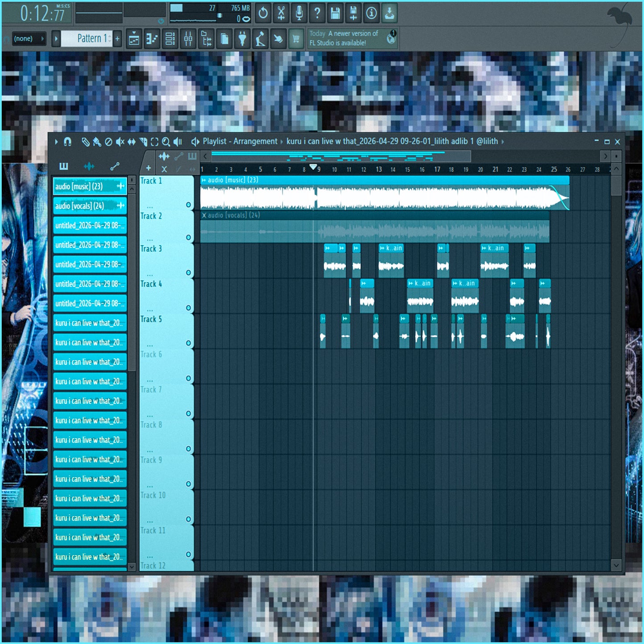This screenshot has height=644, width=644.
Task: Open arrow between Arrangement and clip name
Action: click(282, 142)
